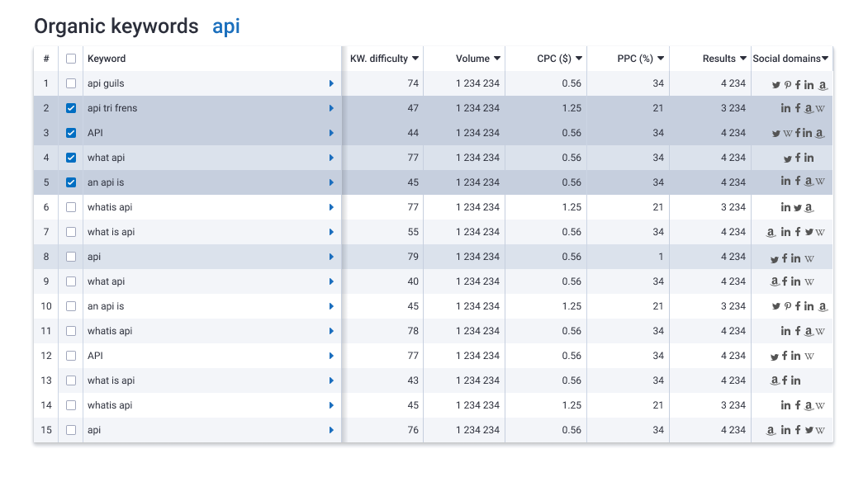
Task: Click the Amazon icon in row 15
Action: pyautogui.click(x=771, y=431)
